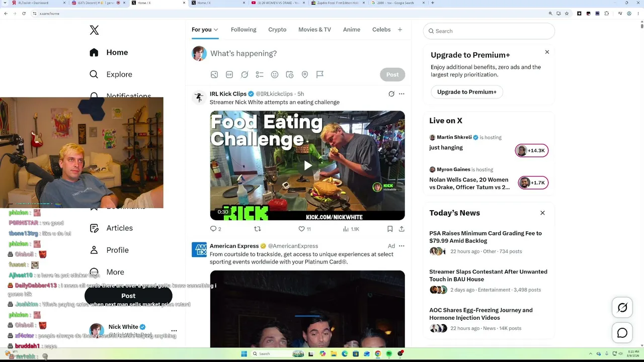Screen dimensions: 644x362
Task: Open the Anime feed tab
Action: pyautogui.click(x=352, y=30)
